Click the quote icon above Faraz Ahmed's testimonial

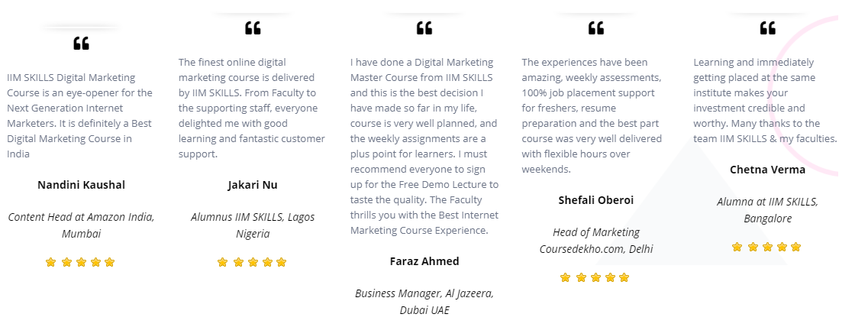pyautogui.click(x=424, y=28)
